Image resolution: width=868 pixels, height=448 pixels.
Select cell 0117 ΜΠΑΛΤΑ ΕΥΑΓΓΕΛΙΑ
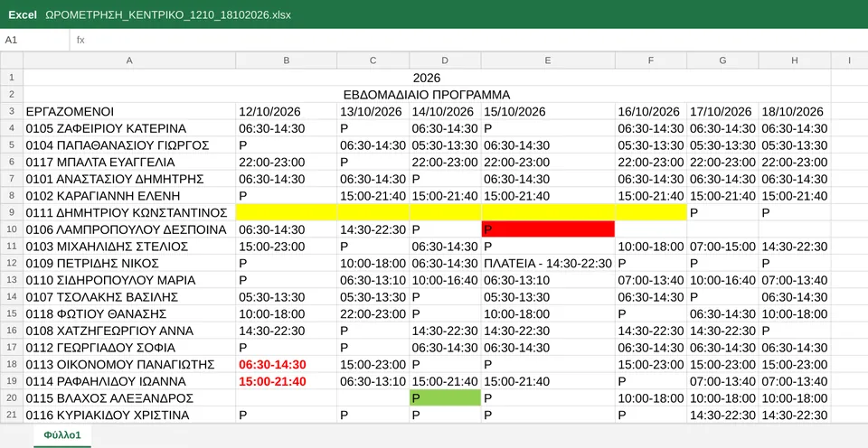tap(129, 162)
